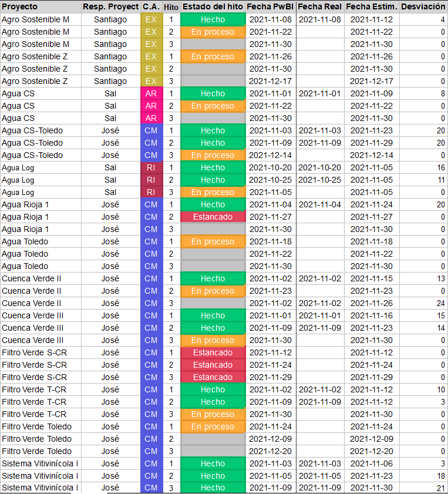Select the Fecha Estim. column header
The height and width of the screenshot is (494, 448).
pos(371,6)
